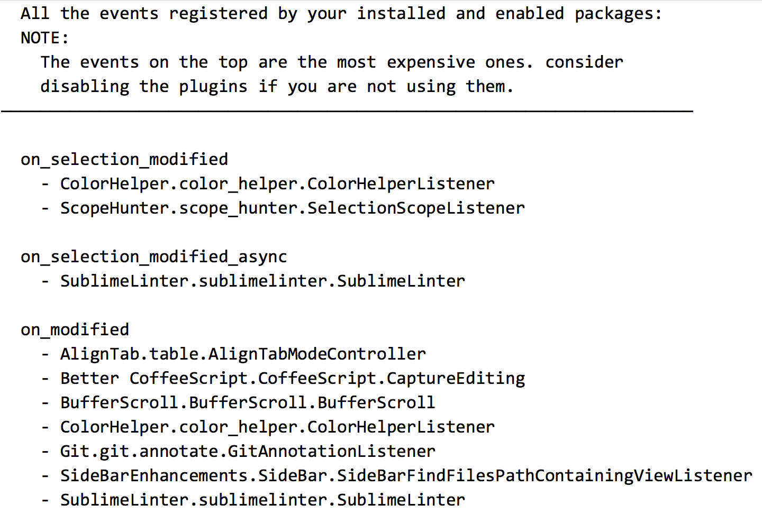Click the on_selection_modified_async heading
Image resolution: width=762 pixels, height=532 pixels.
click(154, 256)
